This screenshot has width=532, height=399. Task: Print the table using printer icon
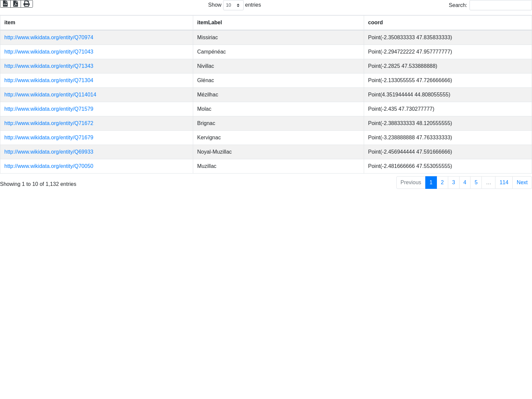pos(27,4)
